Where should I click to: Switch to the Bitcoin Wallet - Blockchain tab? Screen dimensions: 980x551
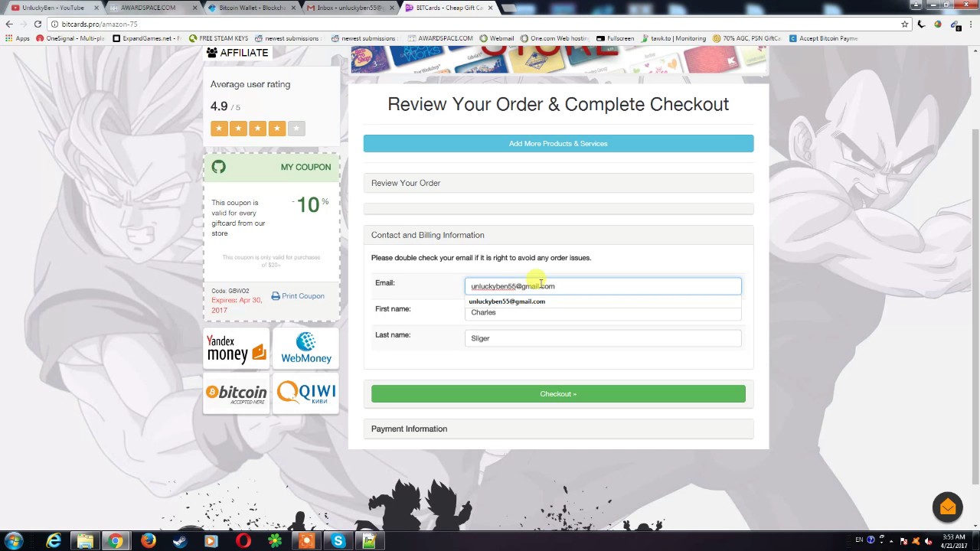(x=250, y=8)
